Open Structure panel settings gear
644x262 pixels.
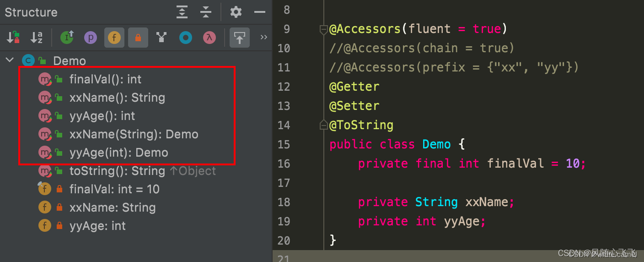(236, 12)
